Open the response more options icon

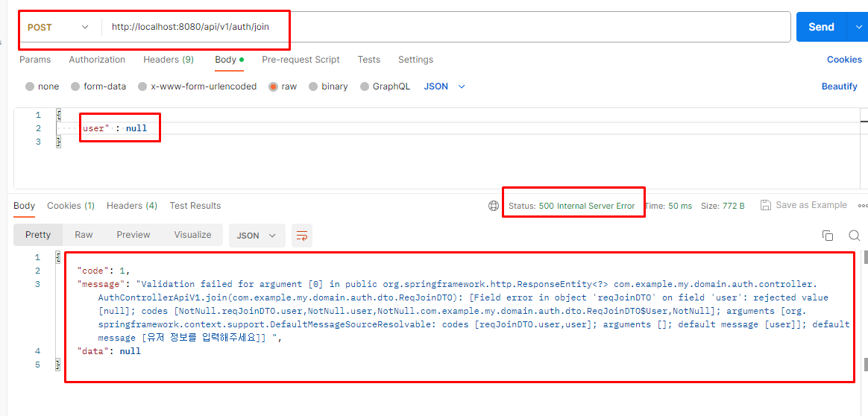(x=863, y=205)
